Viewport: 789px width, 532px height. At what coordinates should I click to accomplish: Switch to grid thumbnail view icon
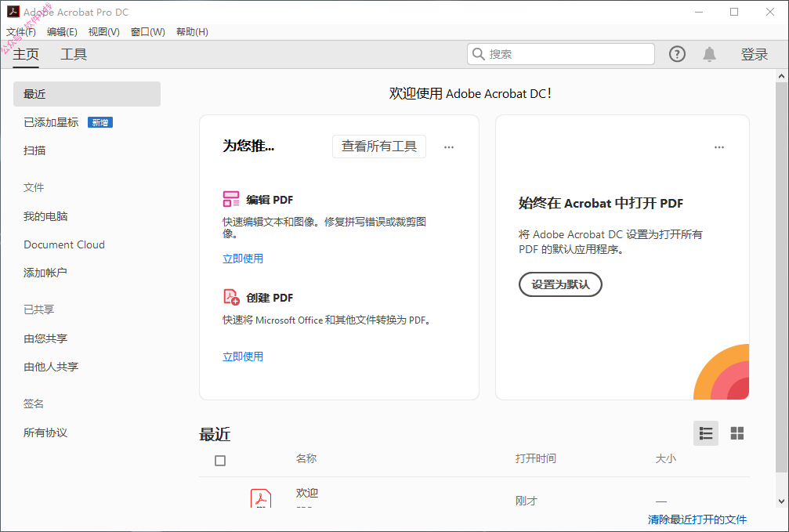737,433
